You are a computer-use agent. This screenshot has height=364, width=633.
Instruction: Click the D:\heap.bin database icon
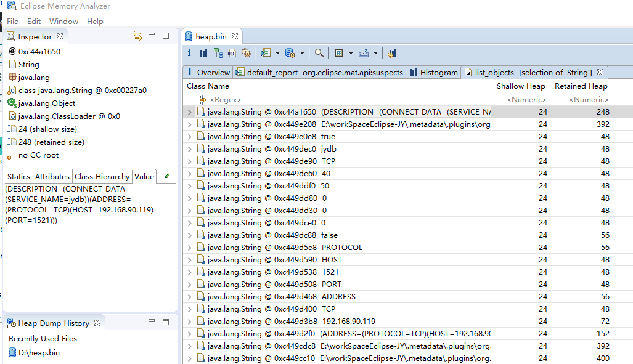point(12,353)
